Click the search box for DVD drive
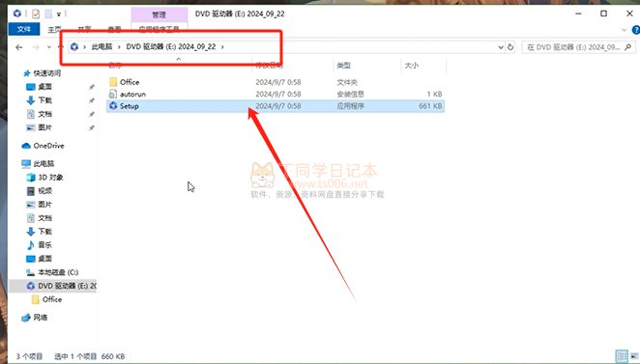640x364 pixels. pos(578,47)
